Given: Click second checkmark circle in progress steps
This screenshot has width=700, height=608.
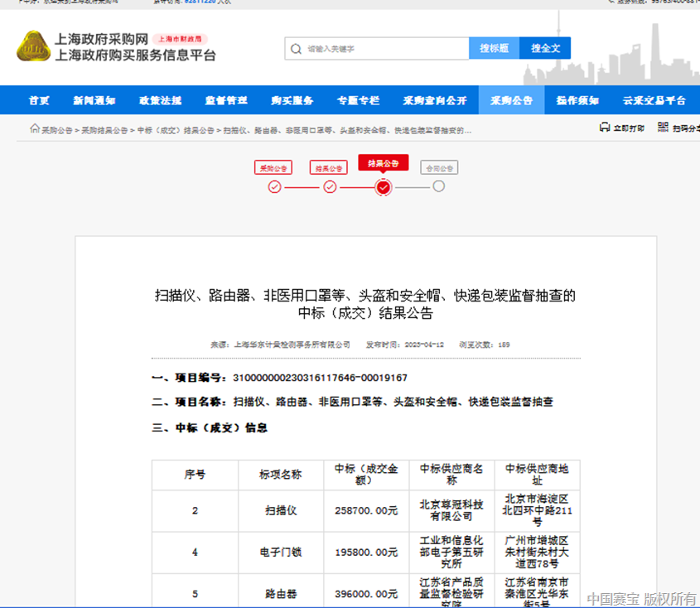Looking at the screenshot, I should (330, 187).
